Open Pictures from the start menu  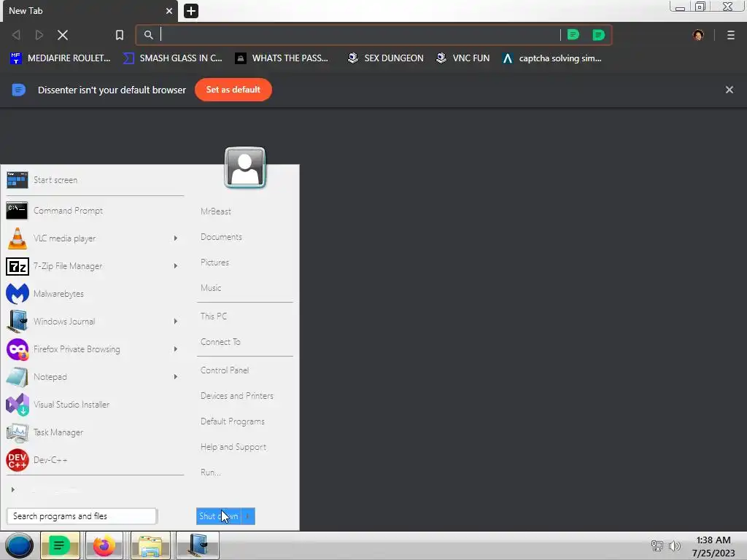click(x=215, y=262)
